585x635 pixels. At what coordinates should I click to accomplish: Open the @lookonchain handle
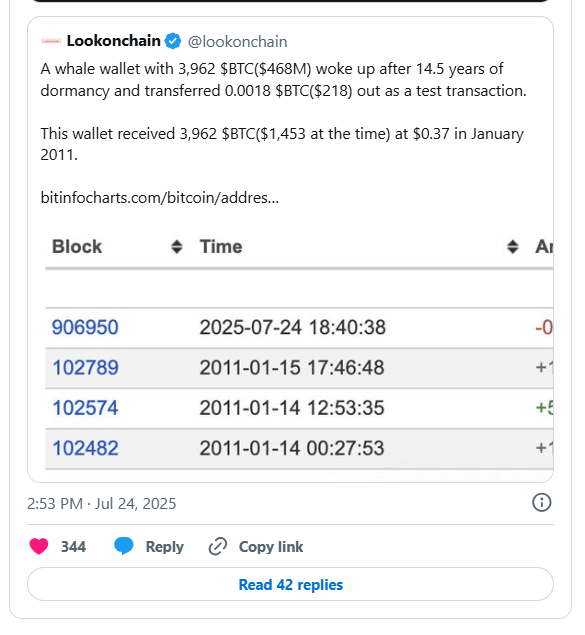(x=237, y=42)
